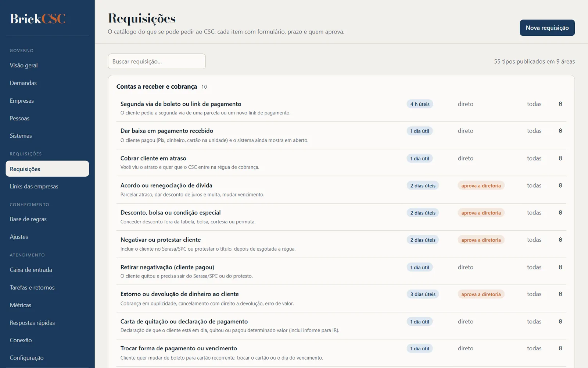
Task: Click aprova a diretoria badge on Desconto row
Action: click(481, 213)
